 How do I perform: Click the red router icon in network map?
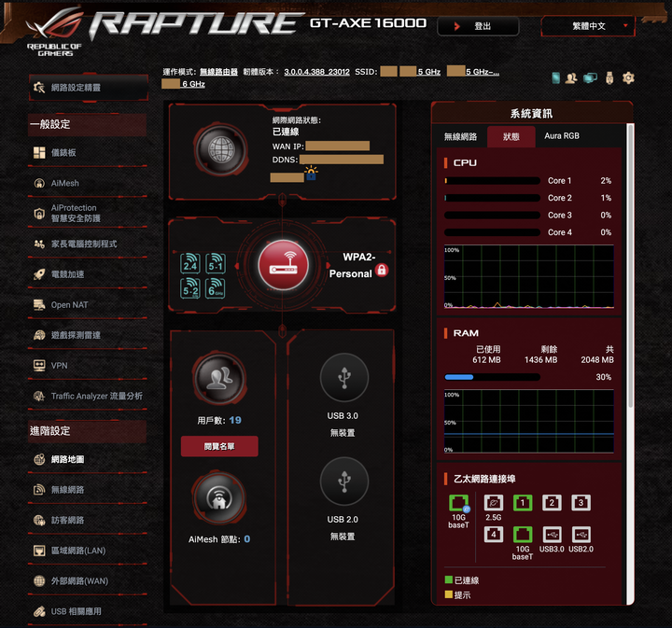pos(283,265)
